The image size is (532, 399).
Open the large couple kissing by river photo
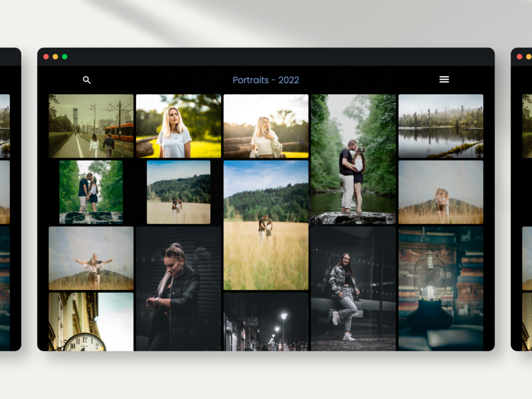point(353,159)
